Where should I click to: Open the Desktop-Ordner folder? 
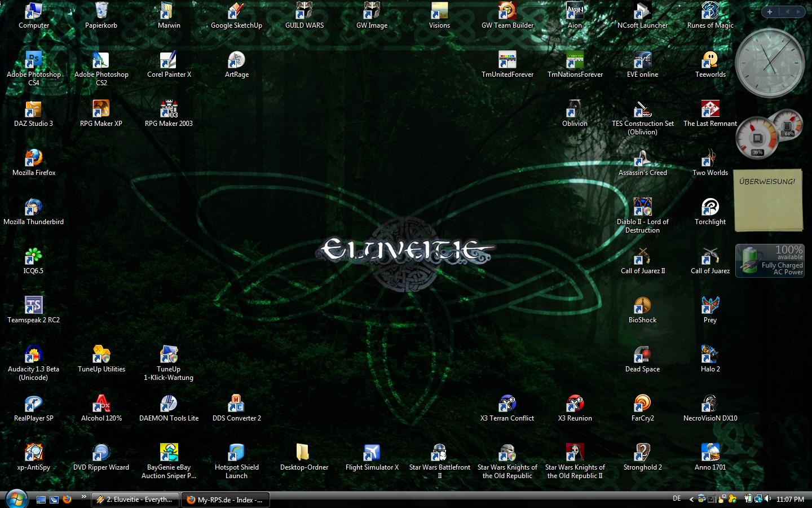(304, 457)
